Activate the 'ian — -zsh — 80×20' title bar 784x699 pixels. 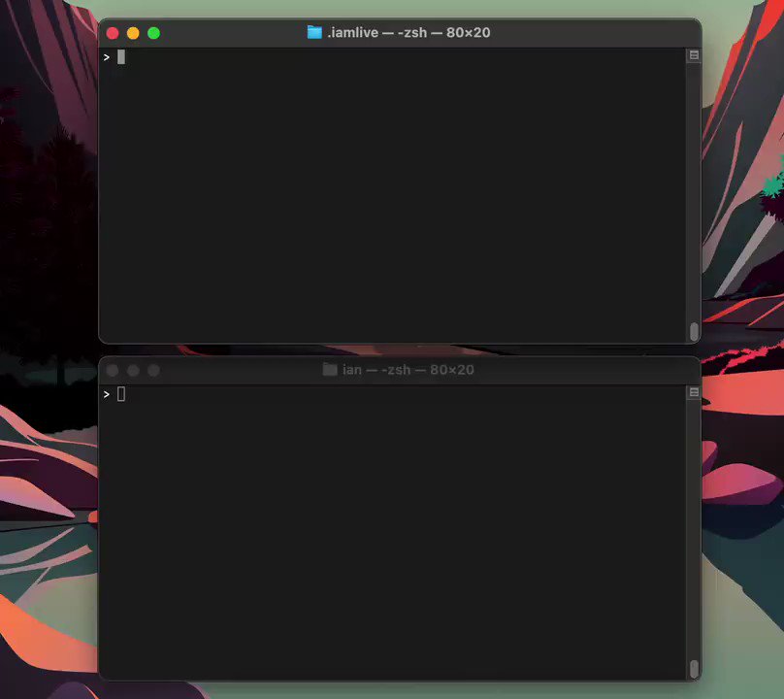coord(408,370)
